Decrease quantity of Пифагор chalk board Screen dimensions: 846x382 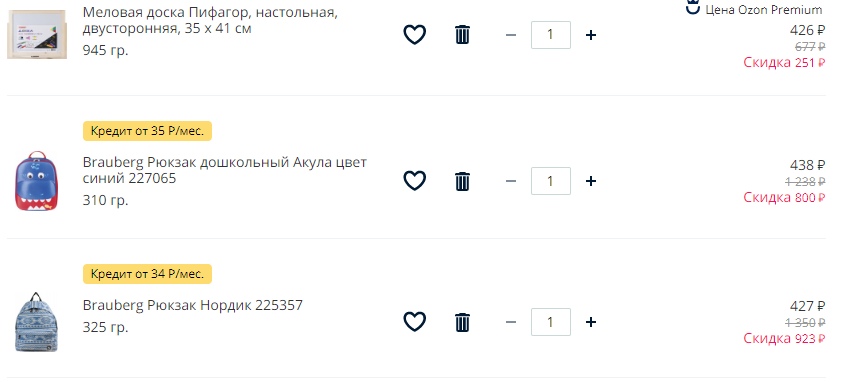(x=510, y=35)
